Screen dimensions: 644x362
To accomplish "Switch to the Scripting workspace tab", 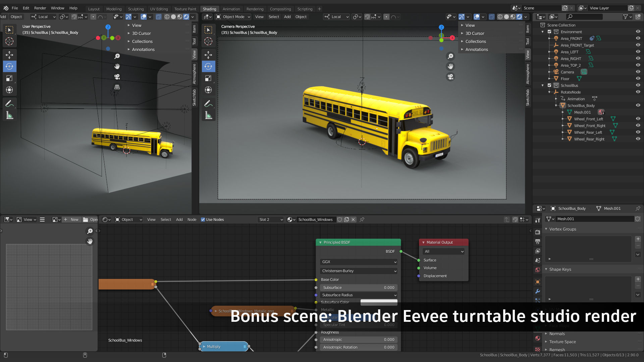I will (x=305, y=9).
